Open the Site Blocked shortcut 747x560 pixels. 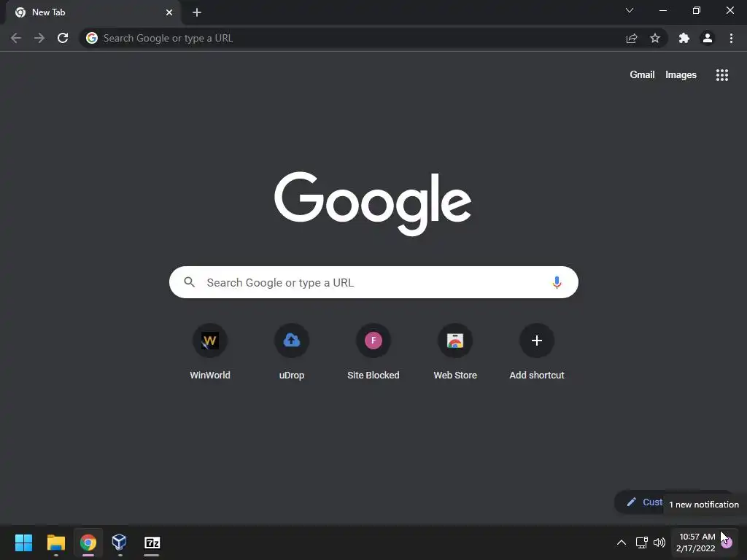373,351
